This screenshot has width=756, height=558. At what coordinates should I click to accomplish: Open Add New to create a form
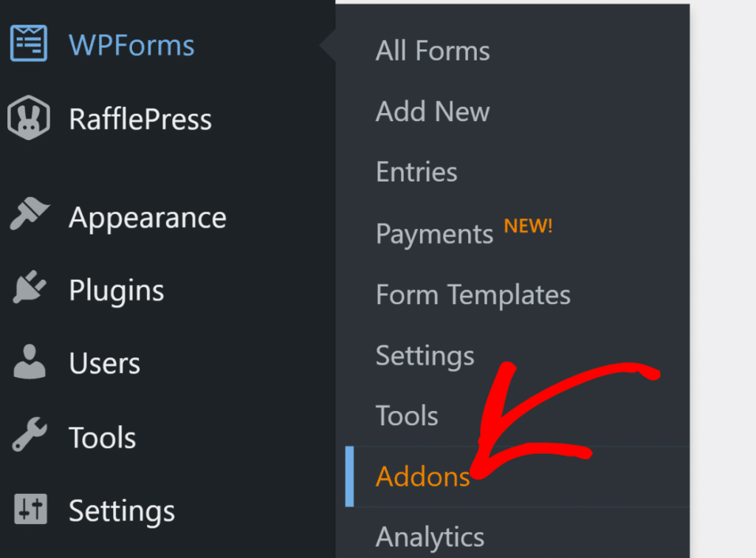click(x=433, y=111)
